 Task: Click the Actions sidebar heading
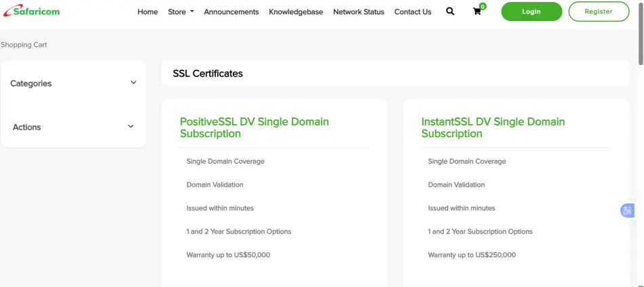tap(26, 128)
